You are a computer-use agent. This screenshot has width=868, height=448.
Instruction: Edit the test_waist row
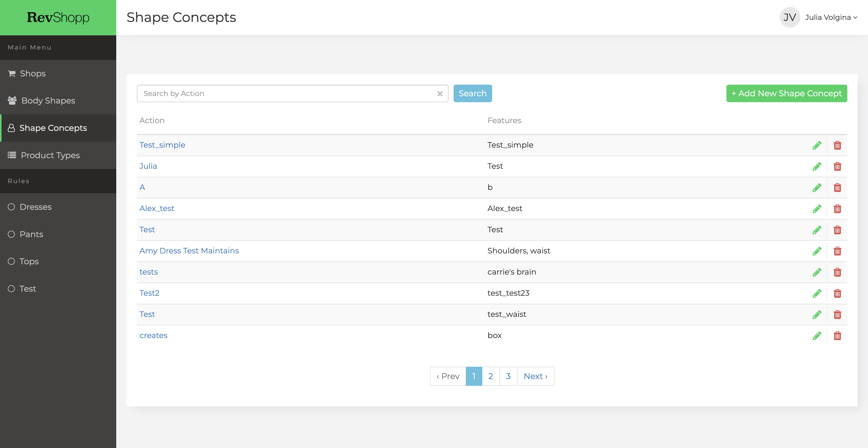coord(817,315)
